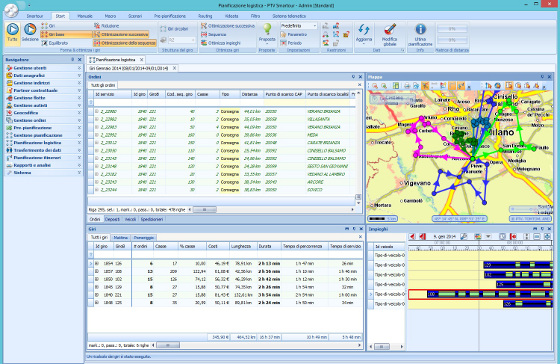Screen dimensions: 560x364
Task: Click the Gestione utenti icon in Navigatore
Action: click(x=9, y=68)
